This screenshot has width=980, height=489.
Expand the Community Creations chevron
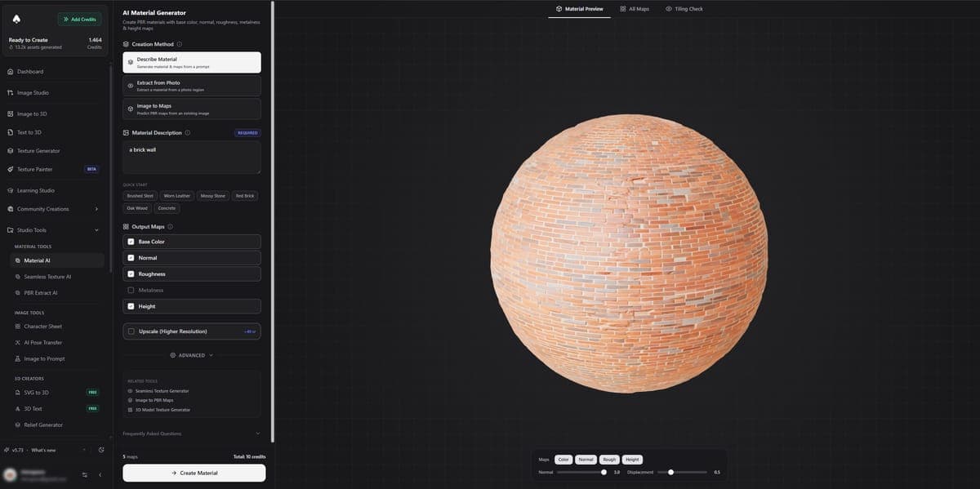click(96, 209)
